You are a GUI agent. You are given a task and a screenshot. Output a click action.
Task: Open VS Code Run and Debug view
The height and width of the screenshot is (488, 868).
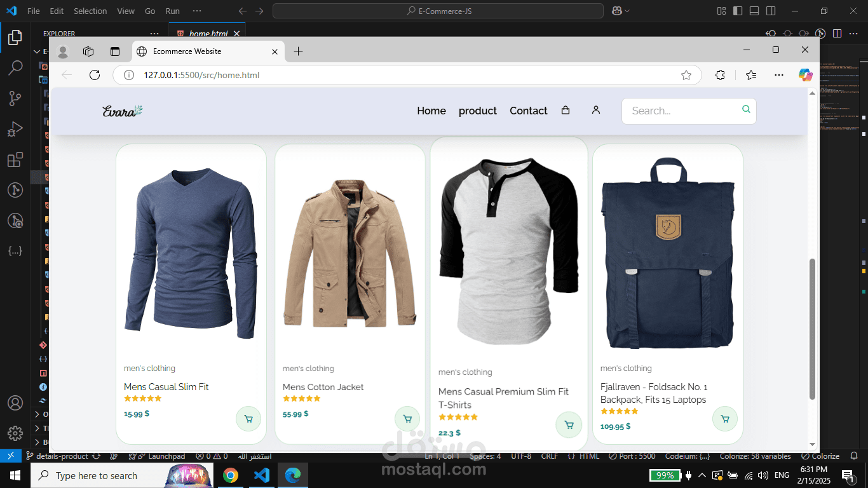(x=15, y=129)
